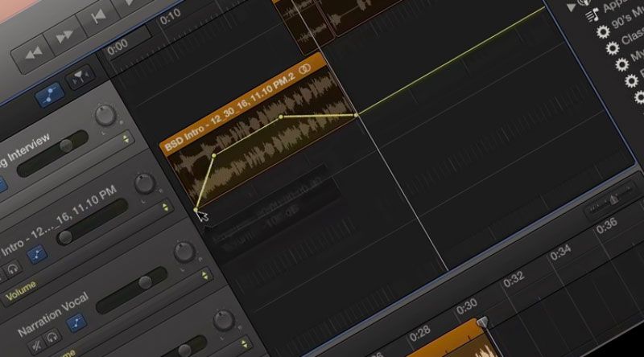Click the 0:10 mark on the timeline ruler
The image size is (644, 357).
tap(170, 17)
